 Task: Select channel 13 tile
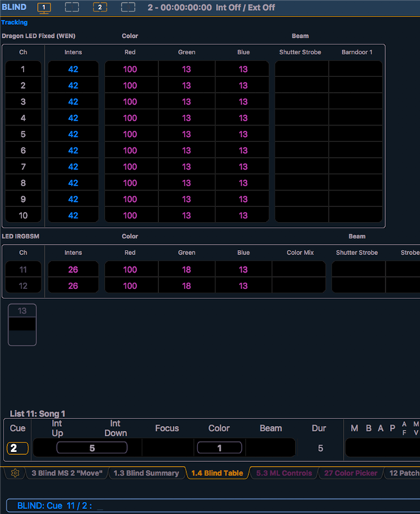(x=22, y=325)
